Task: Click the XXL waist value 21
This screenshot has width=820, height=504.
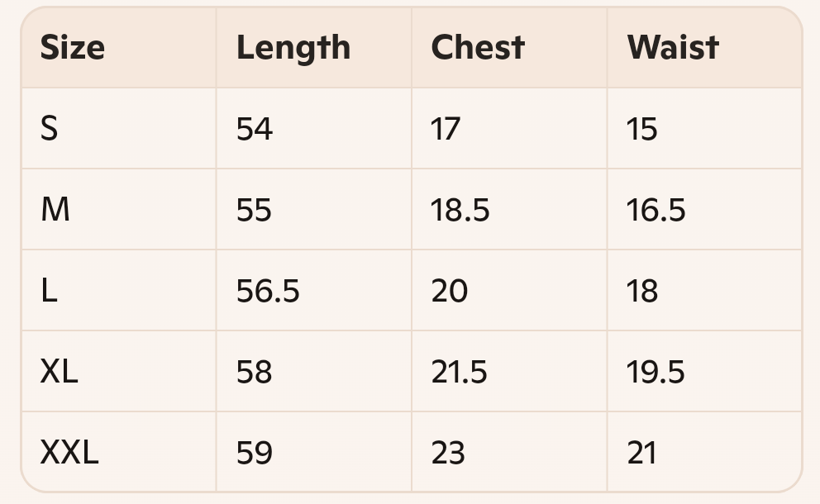Action: [641, 453]
